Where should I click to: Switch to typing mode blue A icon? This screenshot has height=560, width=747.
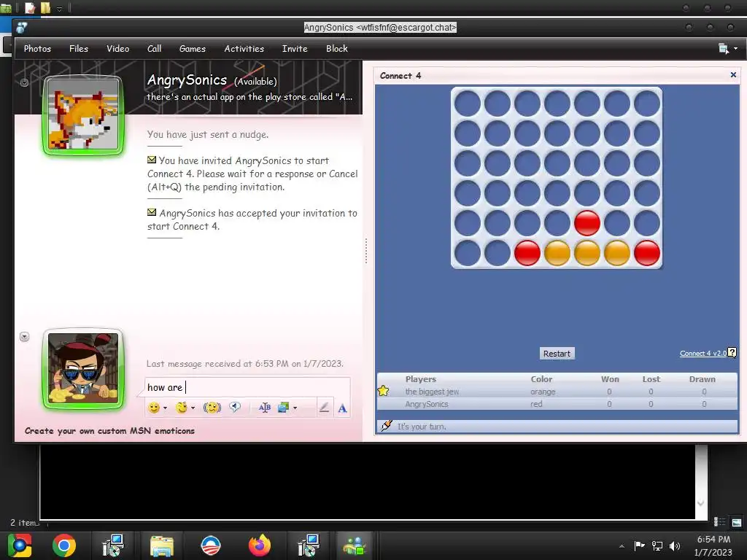342,408
